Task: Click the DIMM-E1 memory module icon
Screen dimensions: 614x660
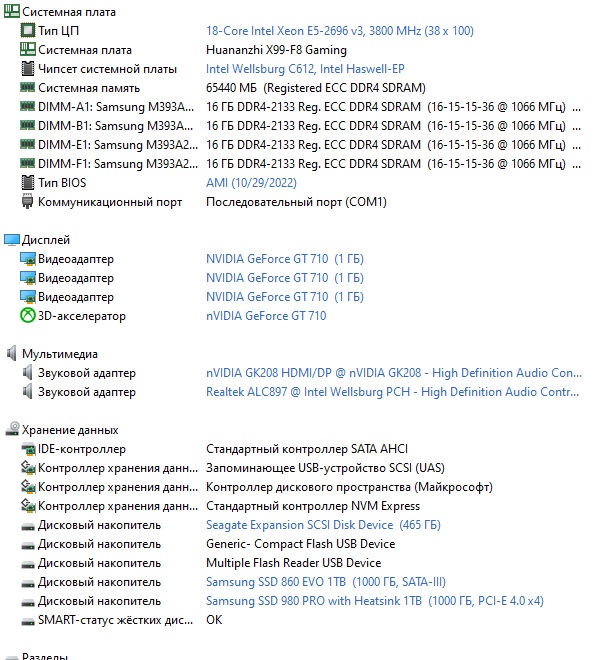Action: tap(28, 144)
